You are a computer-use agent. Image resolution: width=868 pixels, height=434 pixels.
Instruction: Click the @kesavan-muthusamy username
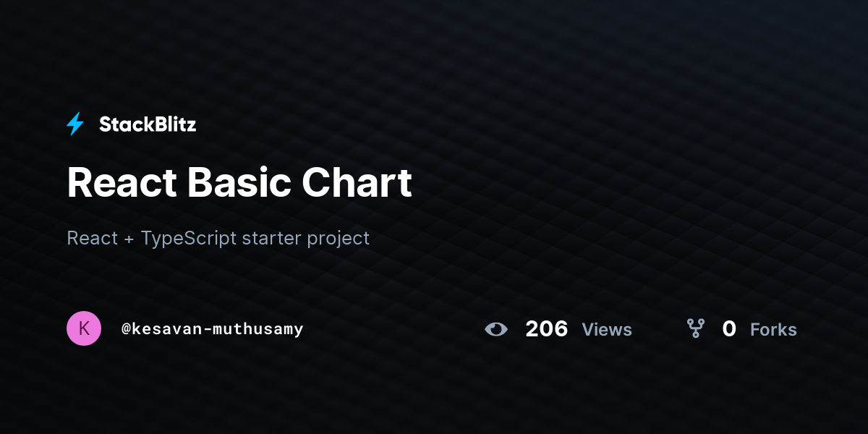[x=213, y=329]
